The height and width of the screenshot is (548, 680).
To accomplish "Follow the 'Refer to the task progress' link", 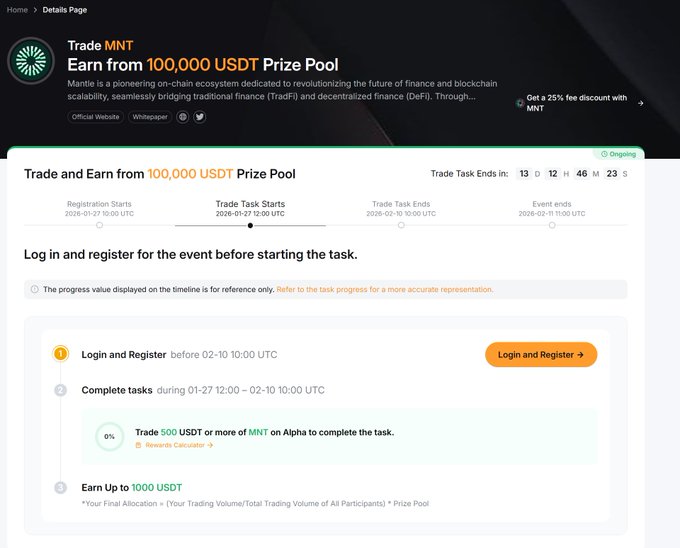I will point(384,289).
